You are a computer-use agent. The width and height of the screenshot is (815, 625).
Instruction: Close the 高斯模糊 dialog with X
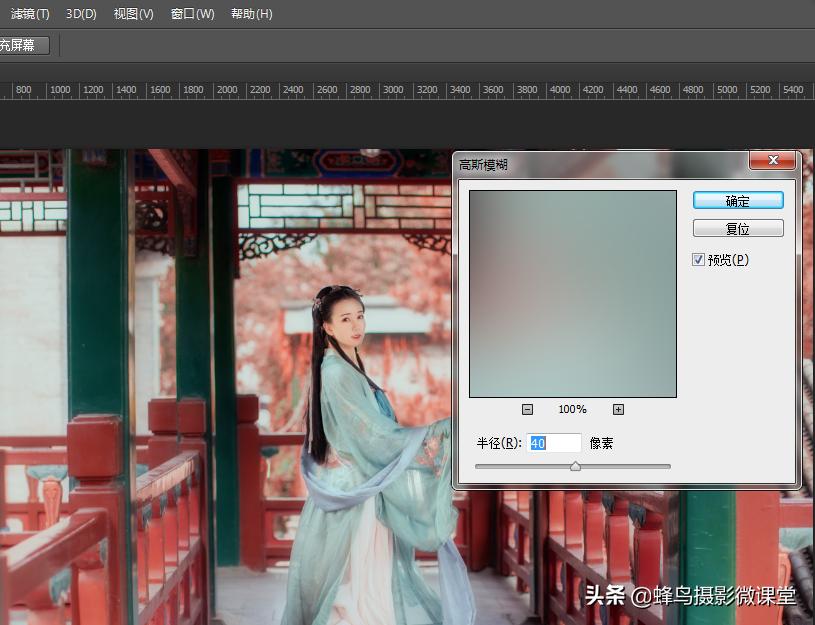pyautogui.click(x=772, y=161)
